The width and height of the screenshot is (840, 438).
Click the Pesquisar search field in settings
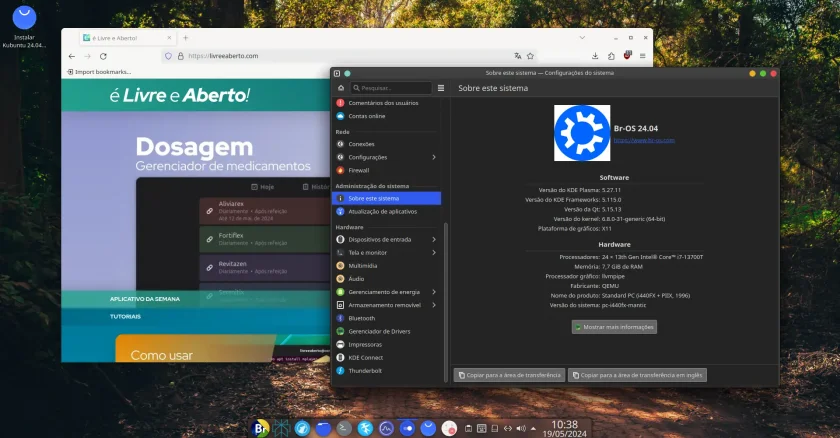pos(391,88)
